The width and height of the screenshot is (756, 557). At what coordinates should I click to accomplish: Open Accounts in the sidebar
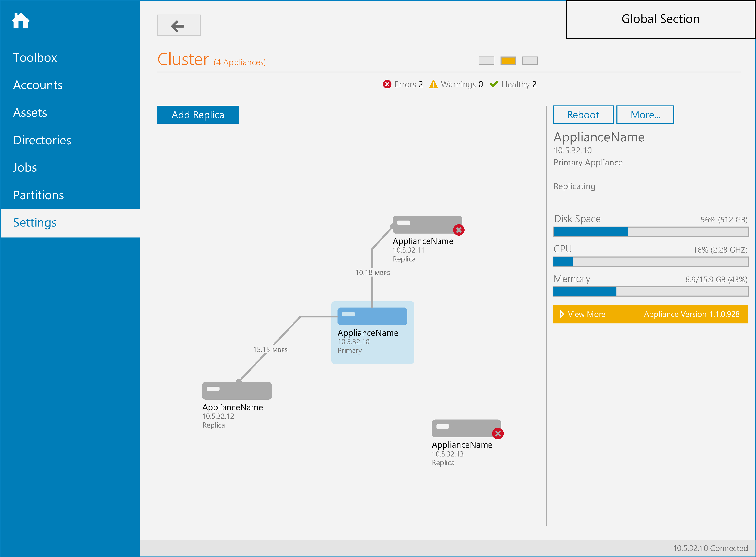pos(38,85)
